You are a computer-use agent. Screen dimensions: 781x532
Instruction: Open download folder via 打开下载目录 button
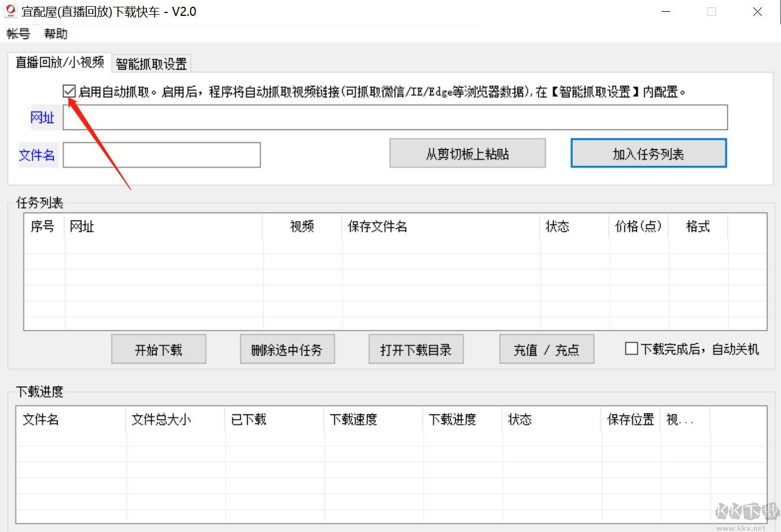(x=416, y=349)
